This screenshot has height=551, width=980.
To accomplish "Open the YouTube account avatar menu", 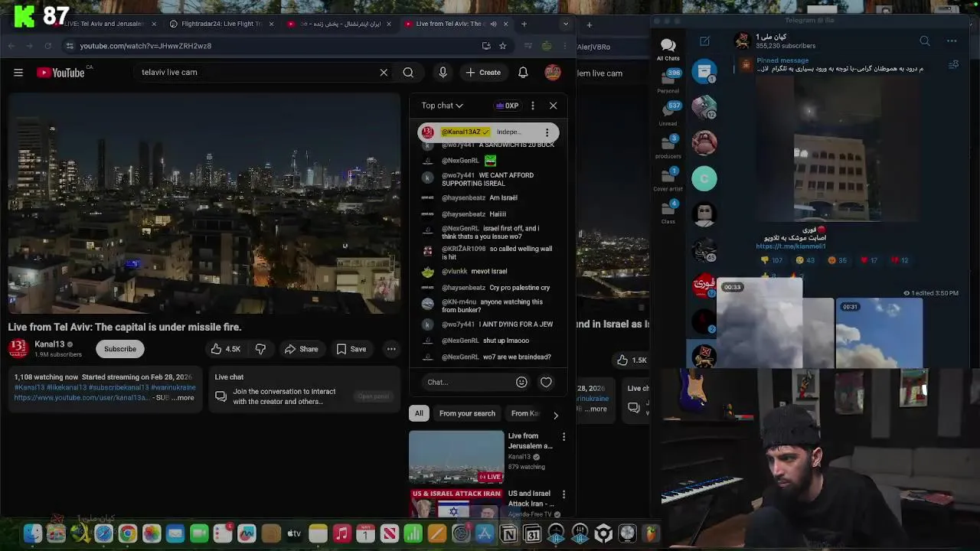I will tap(553, 73).
